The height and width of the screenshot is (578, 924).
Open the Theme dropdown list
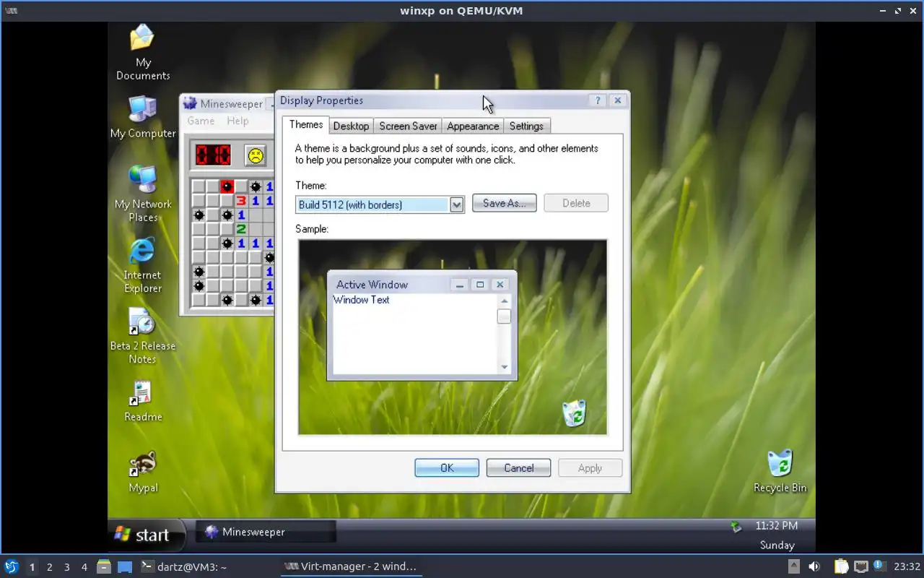point(456,204)
